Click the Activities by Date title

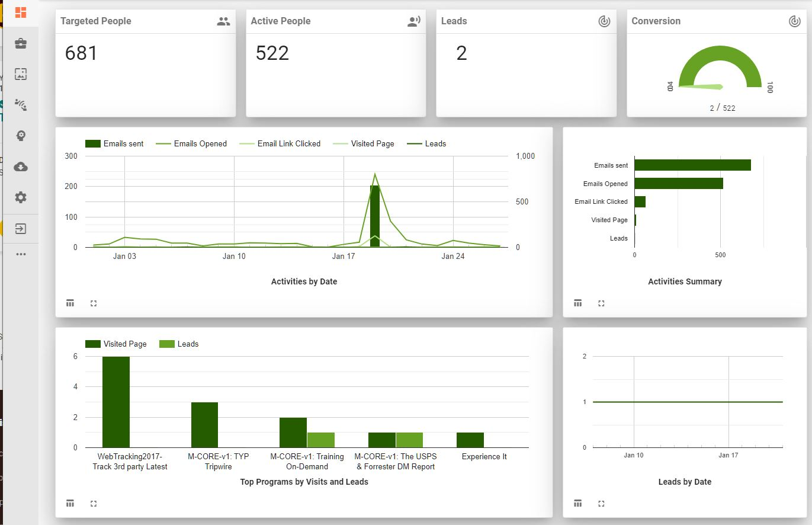[304, 281]
